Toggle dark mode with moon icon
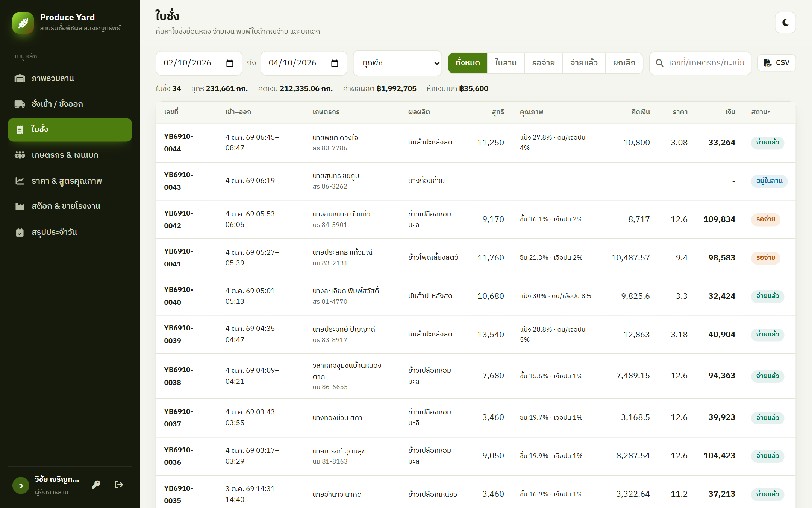Image resolution: width=812 pixels, height=508 pixels. (x=785, y=23)
